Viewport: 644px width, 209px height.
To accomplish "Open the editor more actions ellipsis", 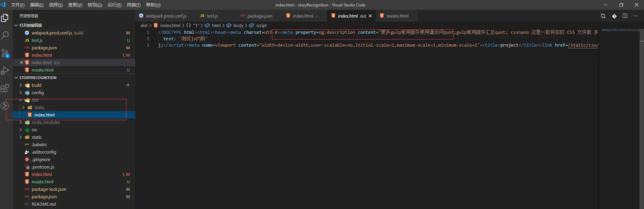I will 636,16.
